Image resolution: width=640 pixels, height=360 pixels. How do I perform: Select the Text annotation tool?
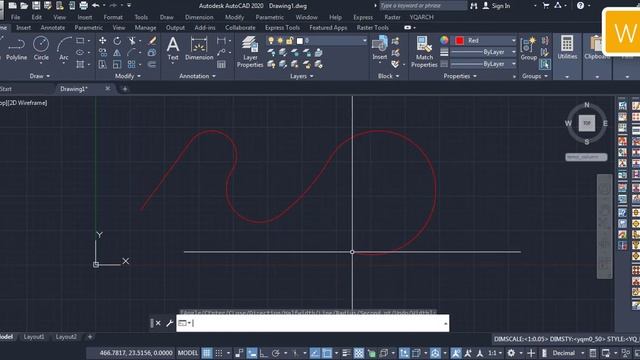tap(173, 48)
